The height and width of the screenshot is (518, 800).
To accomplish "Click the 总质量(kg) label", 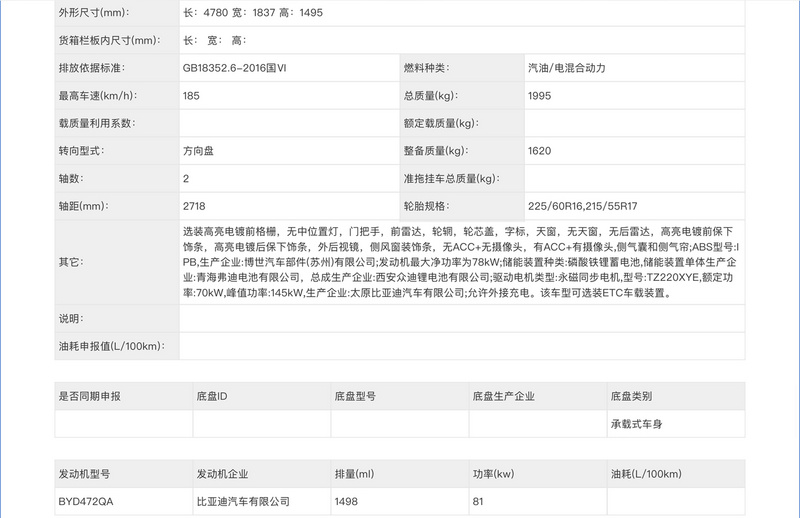I will 431,95.
